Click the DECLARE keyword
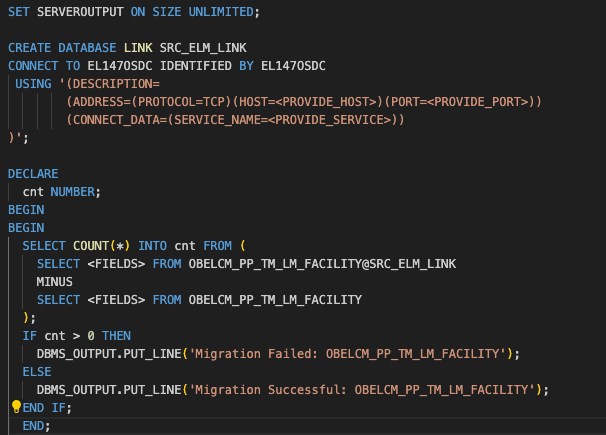This screenshot has height=435, width=606. (x=33, y=174)
